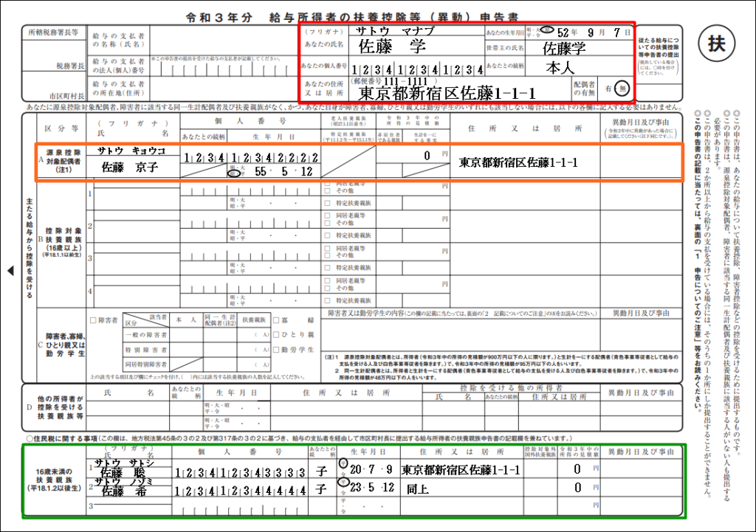Viewport: 756px width, 532px height.
Task: Click relationship value 本人
Action: [x=560, y=67]
